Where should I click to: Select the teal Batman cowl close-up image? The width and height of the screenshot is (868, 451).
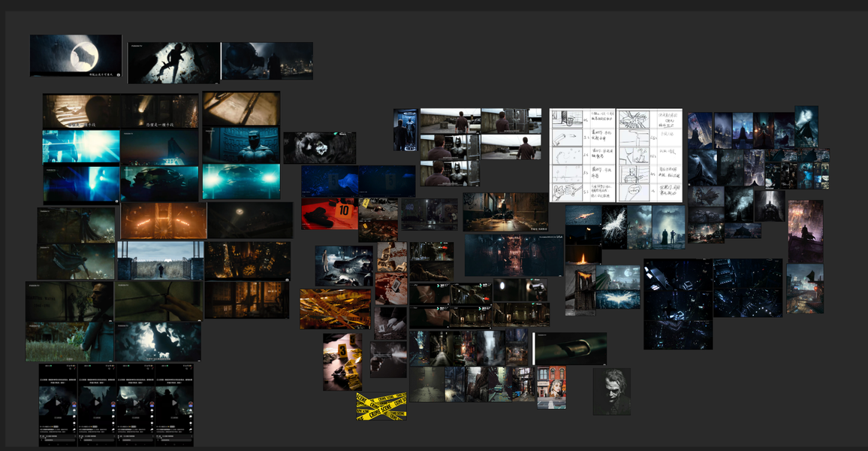click(x=241, y=146)
